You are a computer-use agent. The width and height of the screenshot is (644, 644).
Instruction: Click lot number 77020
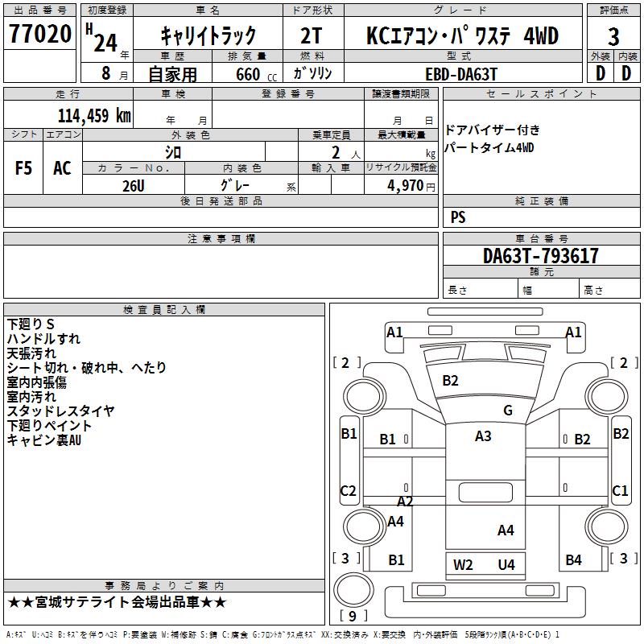pos(40,34)
